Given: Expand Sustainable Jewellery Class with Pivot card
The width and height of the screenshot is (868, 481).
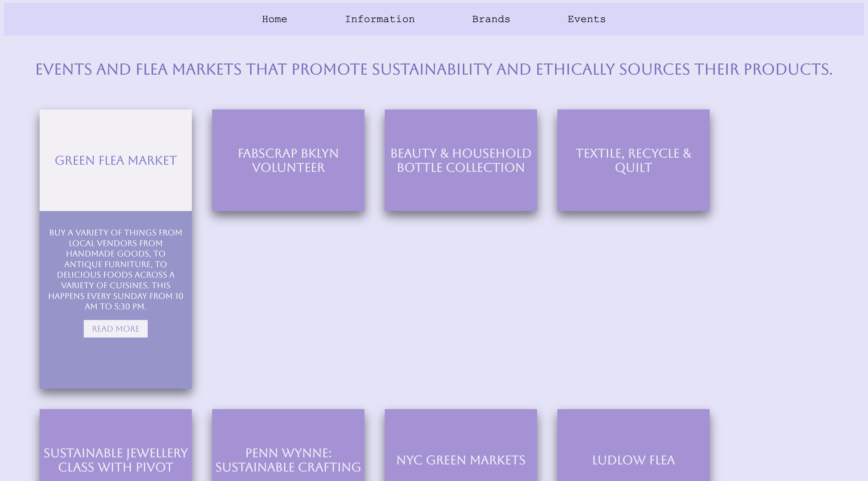Looking at the screenshot, I should click(115, 428).
